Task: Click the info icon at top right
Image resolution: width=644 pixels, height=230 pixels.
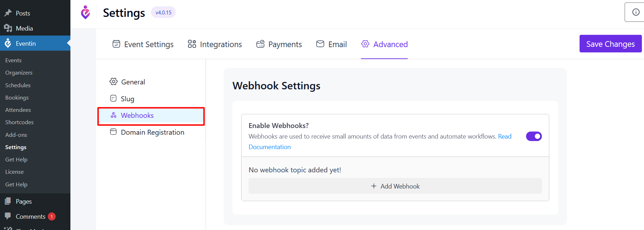Action: tap(636, 12)
